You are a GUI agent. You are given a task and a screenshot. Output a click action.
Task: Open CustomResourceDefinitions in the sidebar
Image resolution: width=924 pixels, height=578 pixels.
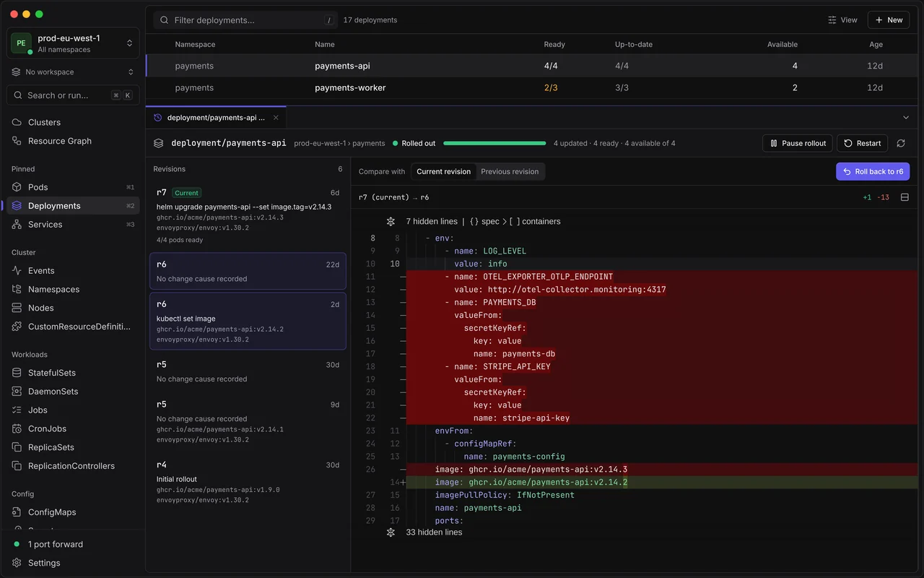pyautogui.click(x=73, y=327)
